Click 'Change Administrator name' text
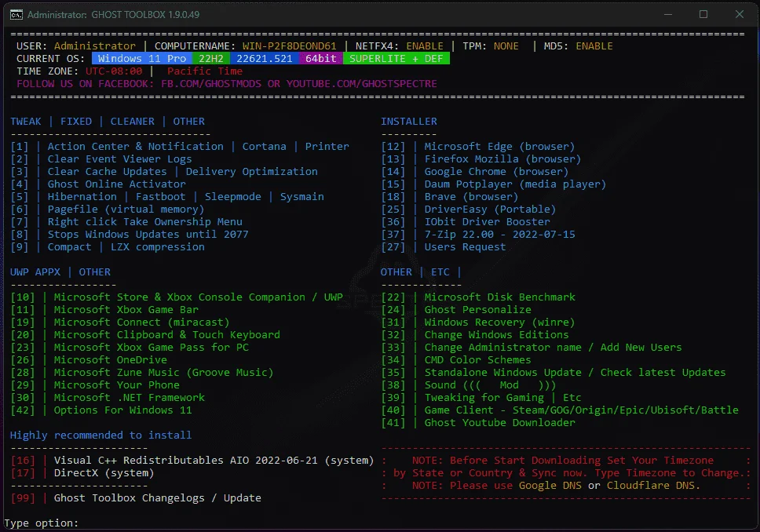The width and height of the screenshot is (760, 532). [x=503, y=348]
